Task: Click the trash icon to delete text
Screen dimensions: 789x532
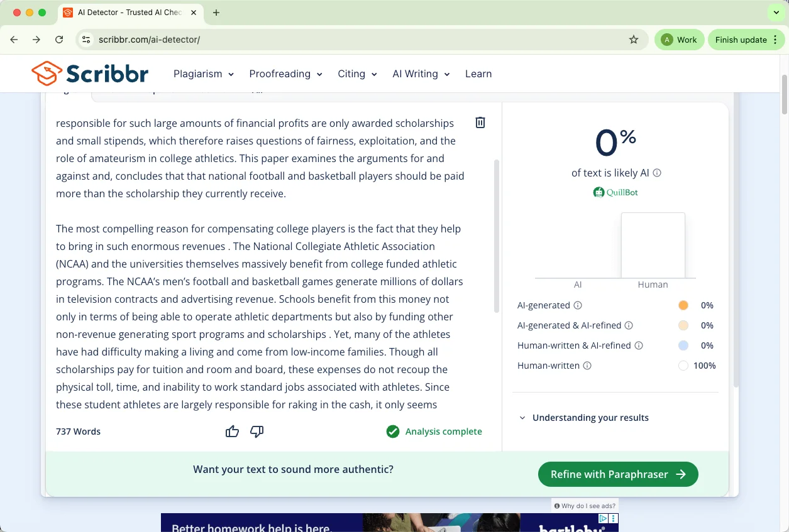Action: 480,122
